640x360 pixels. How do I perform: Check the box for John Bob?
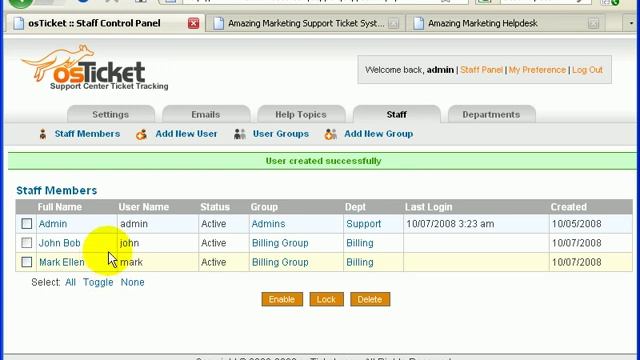click(27, 243)
